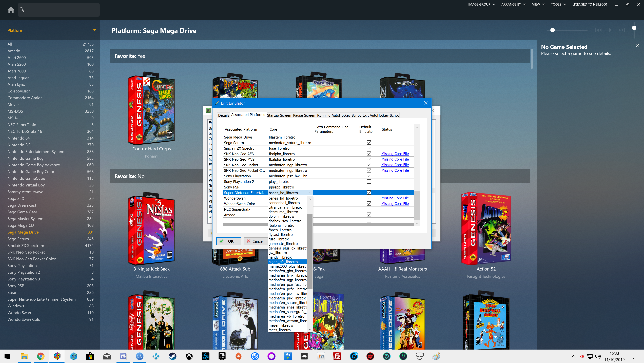The width and height of the screenshot is (644, 363).
Task: Confirm changes with the OK button
Action: 228,241
